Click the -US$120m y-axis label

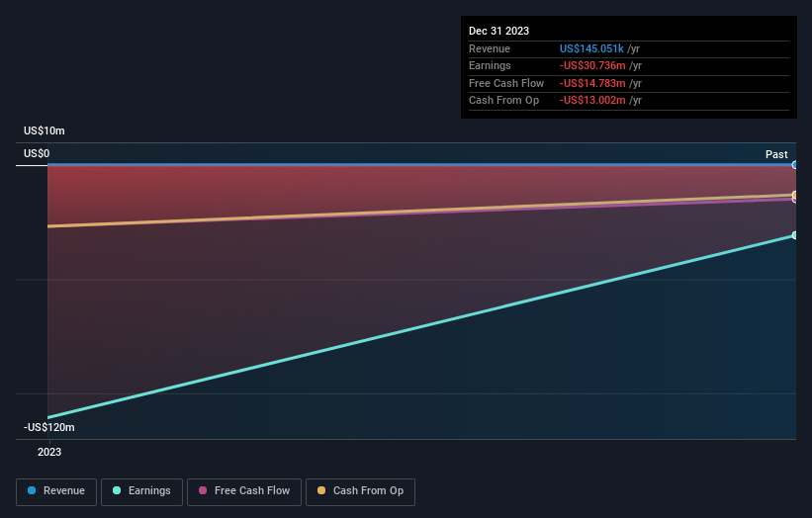point(49,427)
